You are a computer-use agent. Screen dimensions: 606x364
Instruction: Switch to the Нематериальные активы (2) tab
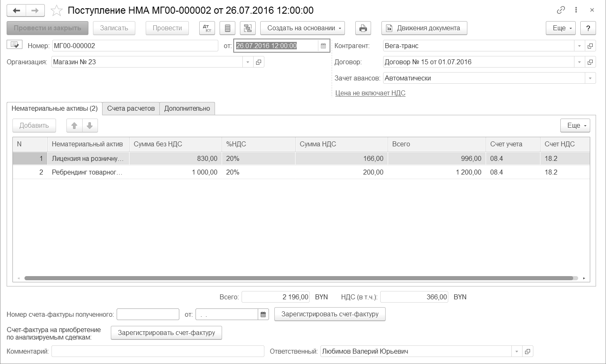(x=54, y=109)
